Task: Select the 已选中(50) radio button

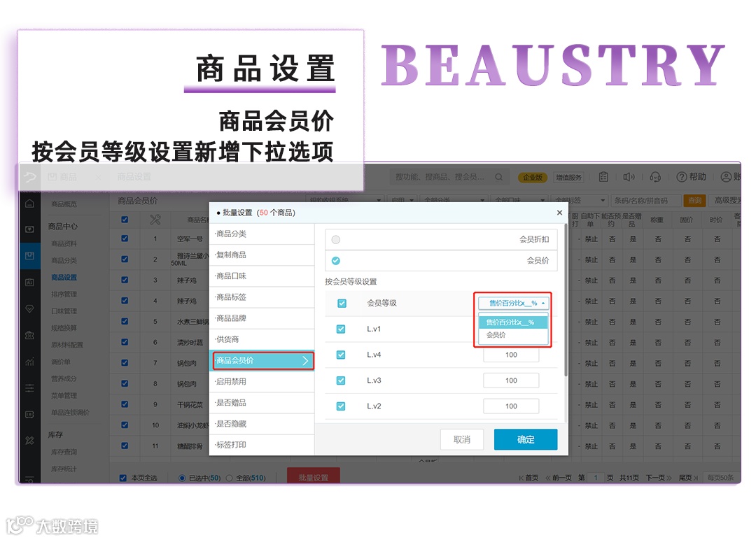Action: point(182,478)
